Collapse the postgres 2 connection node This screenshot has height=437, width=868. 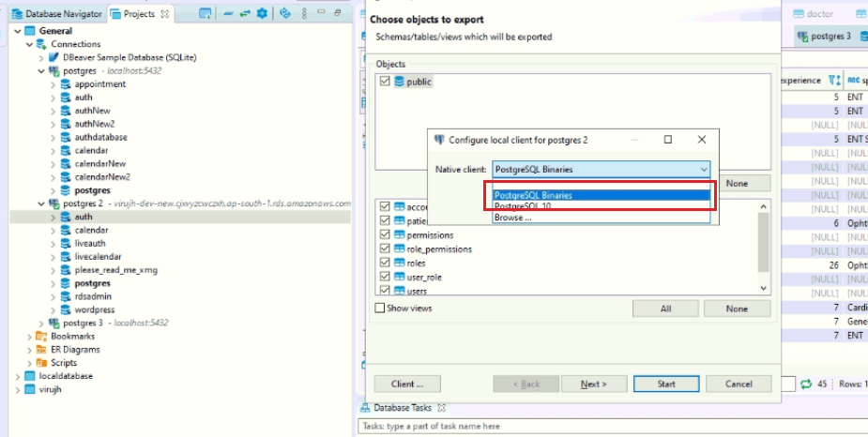pos(41,203)
